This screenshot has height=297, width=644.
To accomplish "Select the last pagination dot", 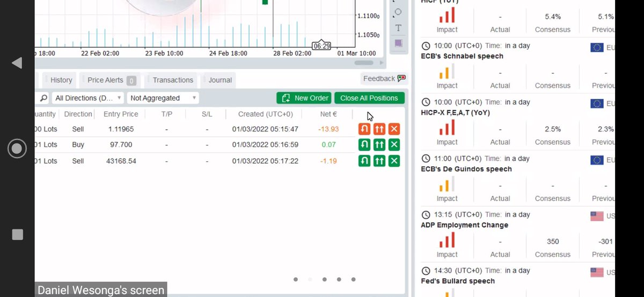I will click(x=353, y=279).
